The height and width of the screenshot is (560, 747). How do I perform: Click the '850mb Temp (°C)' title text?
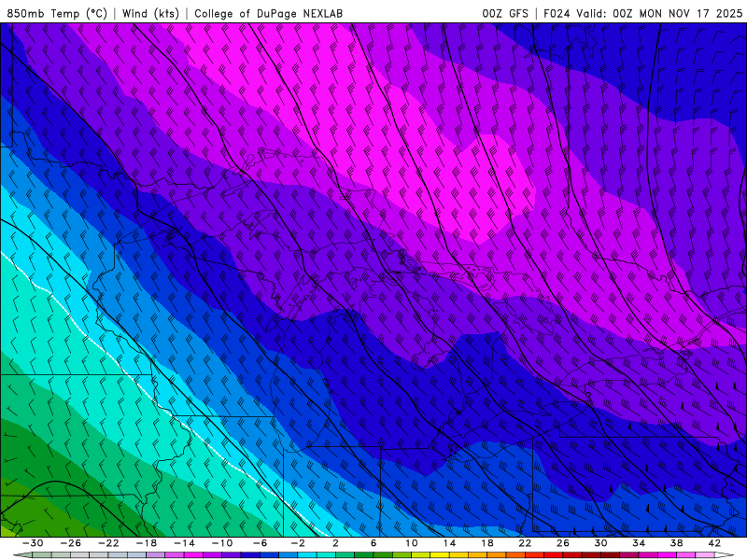tap(57, 13)
